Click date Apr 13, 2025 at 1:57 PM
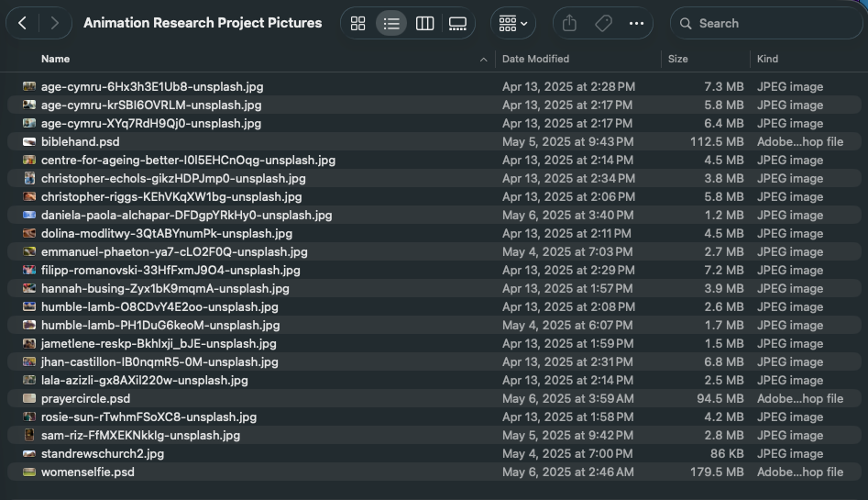Screen dimensions: 868x500 pos(567,288)
